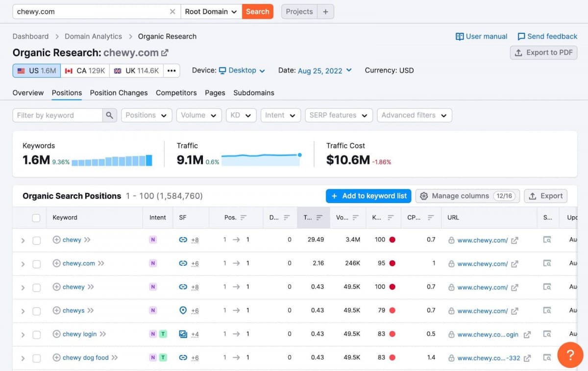Open chewy.com external link icon in title
Screen dimensions: 588x371
pyautogui.click(x=165, y=53)
